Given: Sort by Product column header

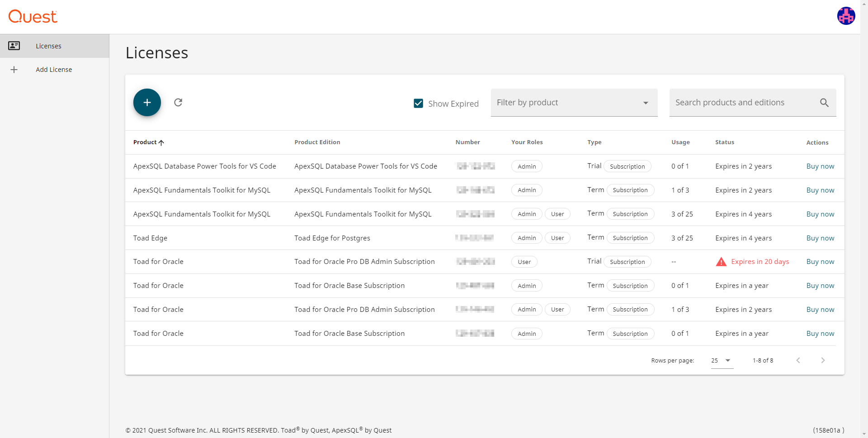Looking at the screenshot, I should [x=145, y=142].
